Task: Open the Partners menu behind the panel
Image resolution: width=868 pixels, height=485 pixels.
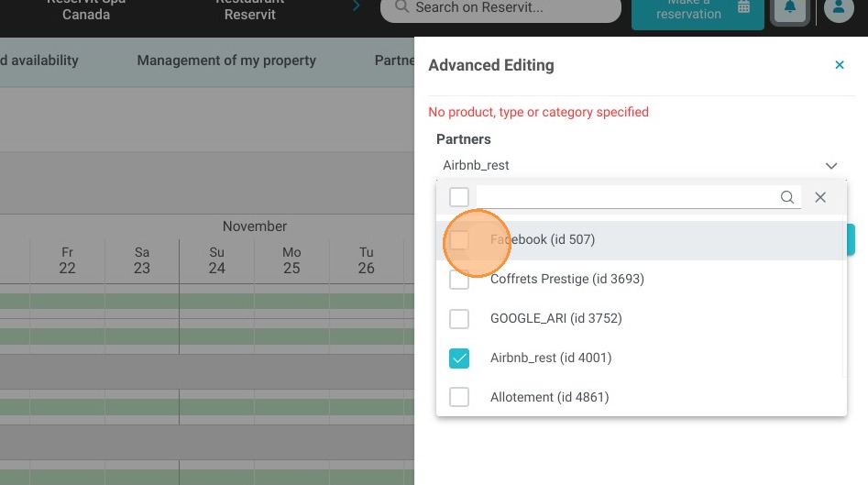Action: point(394,61)
